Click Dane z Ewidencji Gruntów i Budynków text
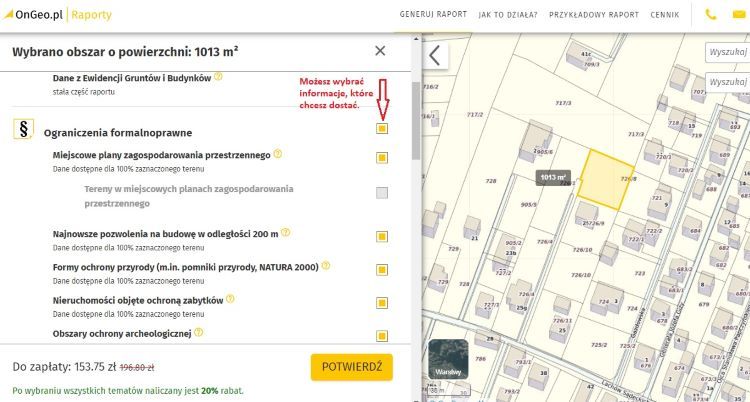The height and width of the screenshot is (402, 750). (132, 78)
